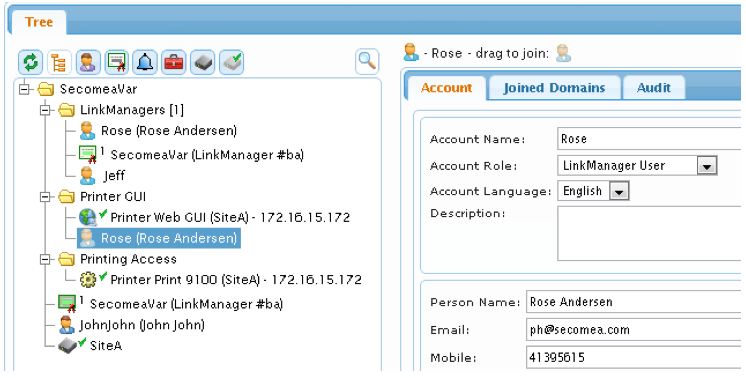Screen dimensions: 746x378
Task: Click the Person Name input field
Action: click(633, 302)
